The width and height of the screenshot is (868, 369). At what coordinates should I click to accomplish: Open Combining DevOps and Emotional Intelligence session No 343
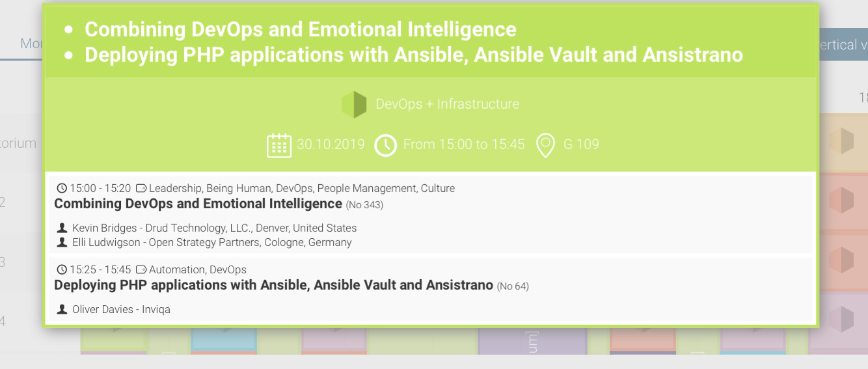coord(198,204)
